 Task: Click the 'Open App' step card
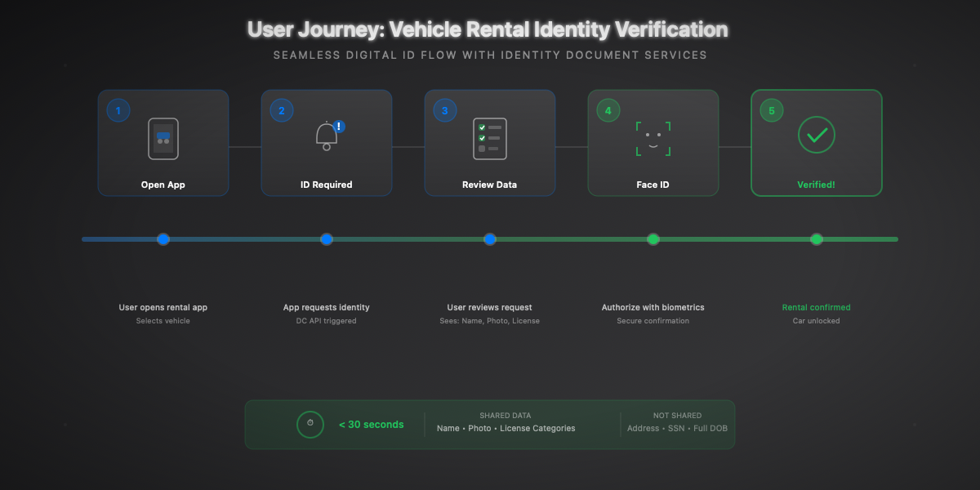(163, 143)
